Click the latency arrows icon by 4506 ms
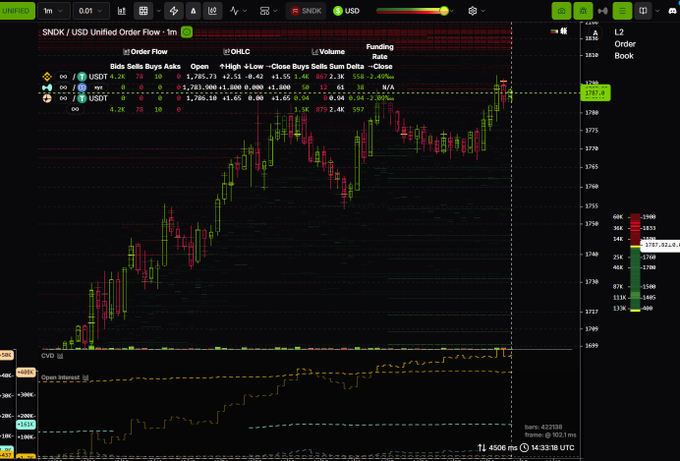Viewport: 680px width, 461px height. pos(482,448)
